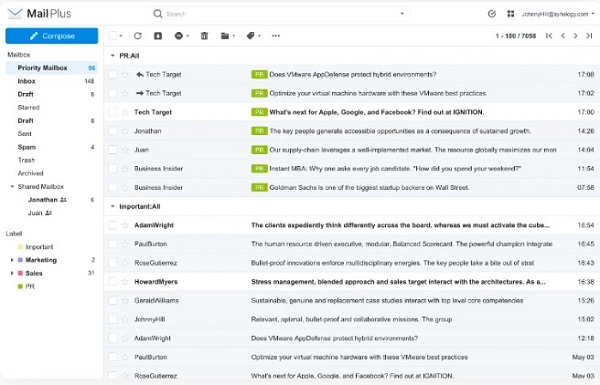Collapse the PR:All section
The image size is (600, 385).
(x=112, y=55)
